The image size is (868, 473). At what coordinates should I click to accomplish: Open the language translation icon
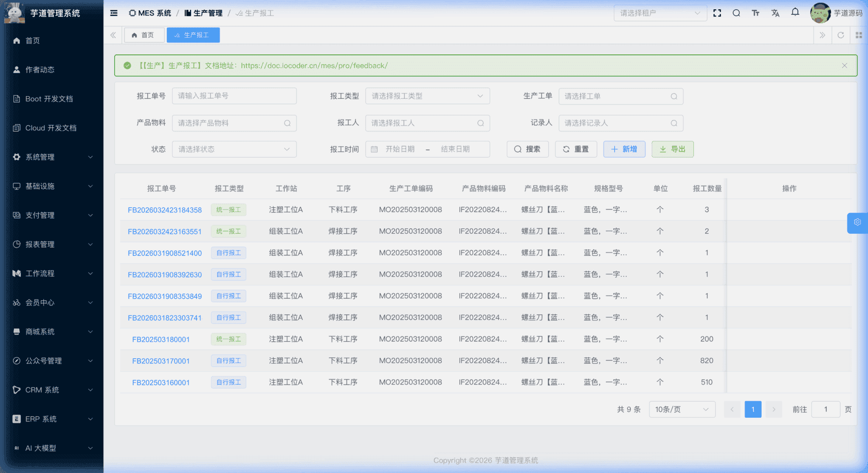pyautogui.click(x=775, y=13)
